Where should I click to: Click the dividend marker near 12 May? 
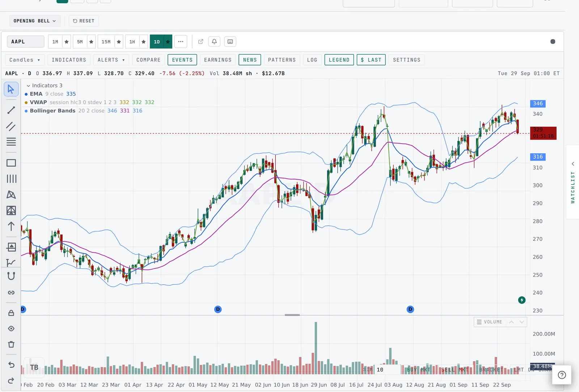pyautogui.click(x=218, y=309)
